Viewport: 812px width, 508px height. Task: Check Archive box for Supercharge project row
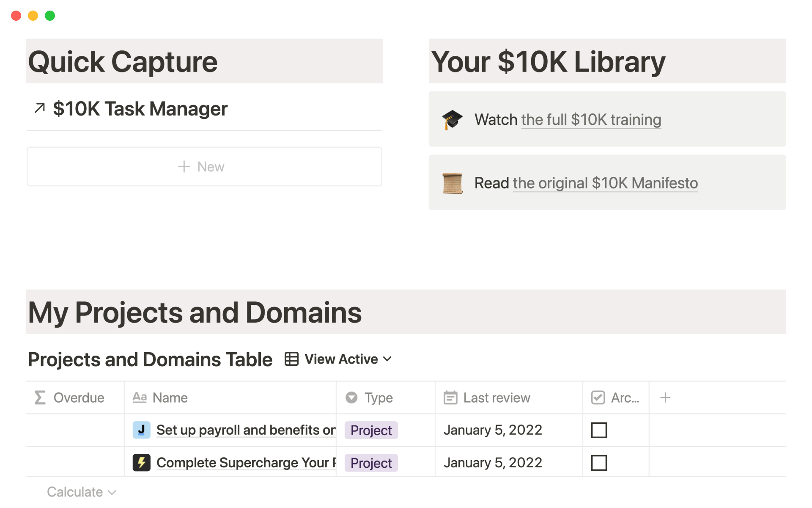pos(598,463)
